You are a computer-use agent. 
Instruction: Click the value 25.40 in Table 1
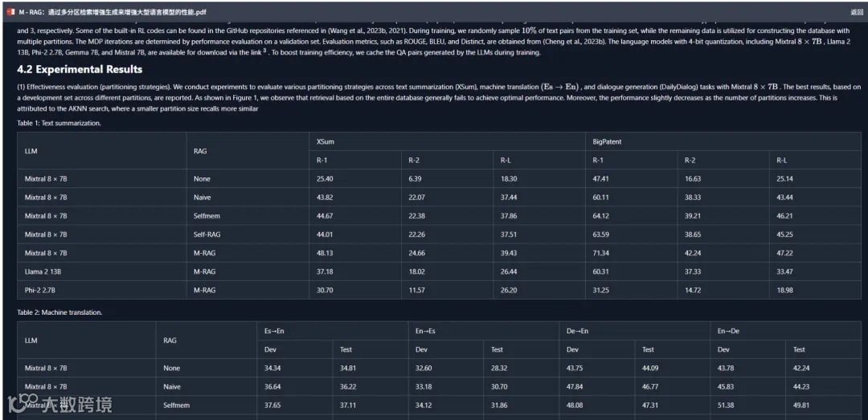coord(325,179)
